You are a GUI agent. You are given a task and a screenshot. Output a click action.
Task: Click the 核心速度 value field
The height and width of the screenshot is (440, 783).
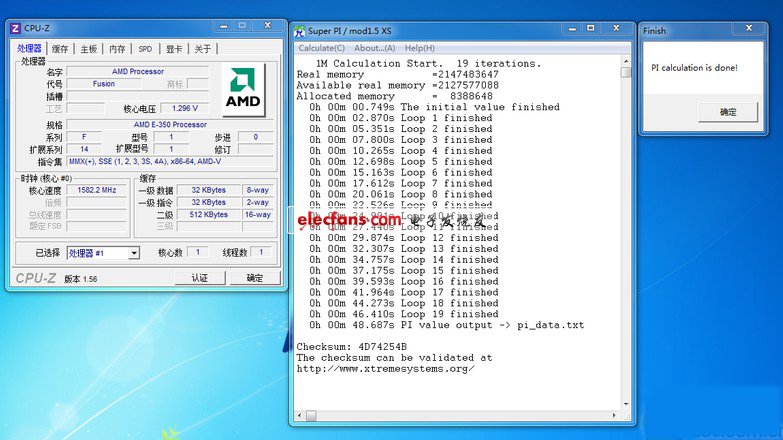tap(97, 190)
